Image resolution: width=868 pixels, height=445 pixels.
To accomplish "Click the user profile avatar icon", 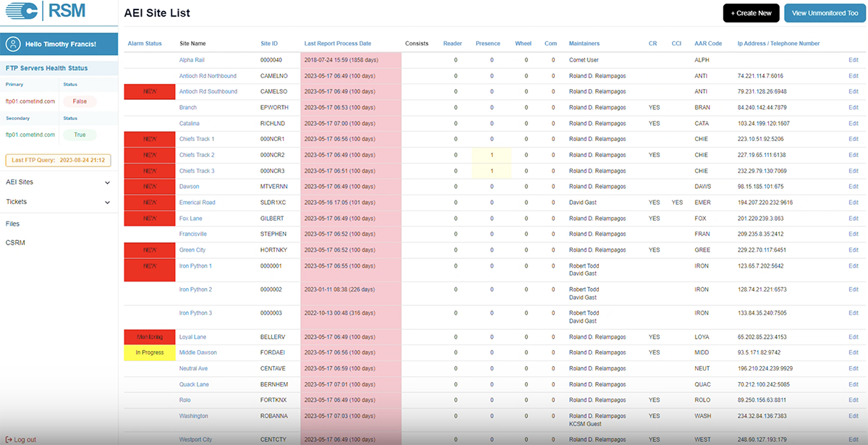I will [x=13, y=44].
